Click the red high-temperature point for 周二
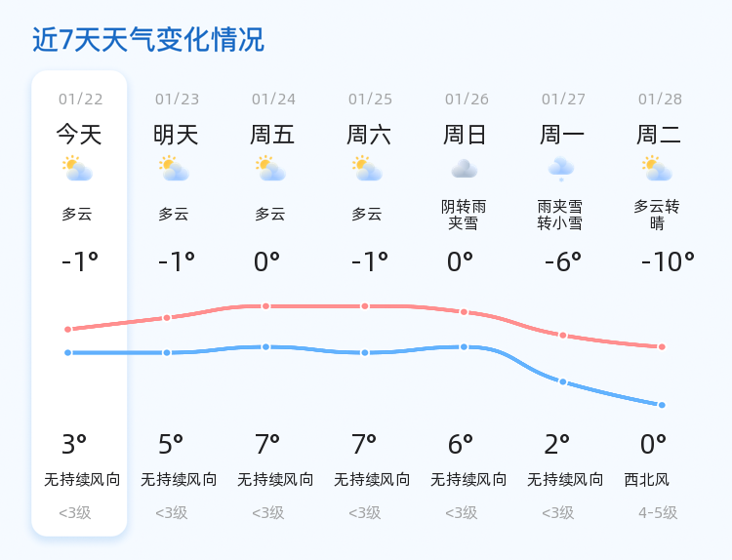This screenshot has width=732, height=560. pyautogui.click(x=662, y=346)
